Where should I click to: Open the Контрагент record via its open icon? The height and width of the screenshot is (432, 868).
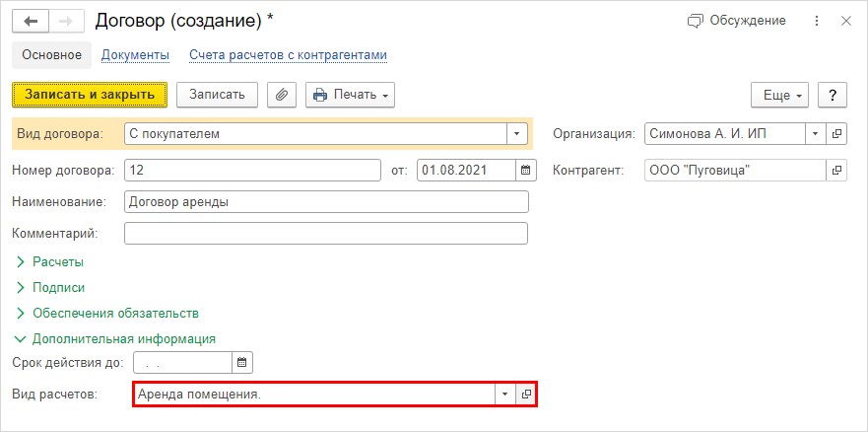coord(836,170)
